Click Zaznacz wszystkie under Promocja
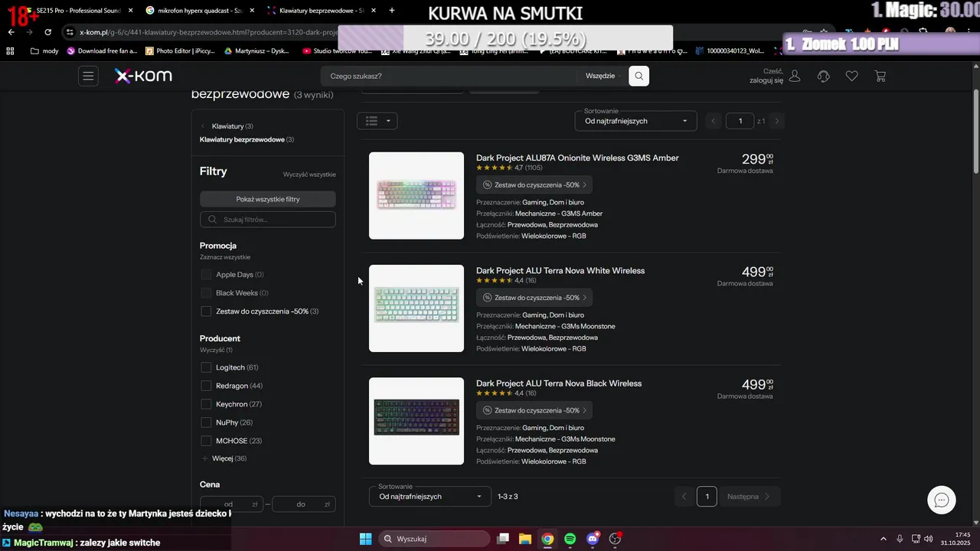Screen dimensions: 980x551 [x=225, y=257]
